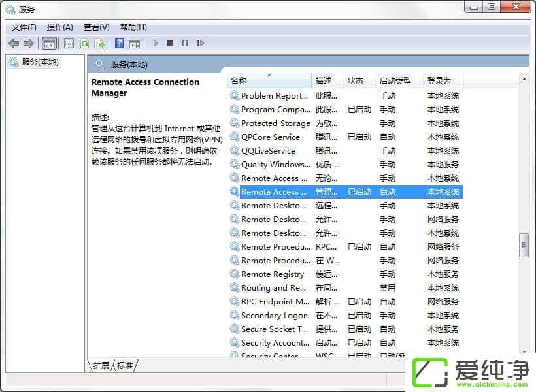Click the start service play icon
This screenshot has width=536, height=392.
155,43
